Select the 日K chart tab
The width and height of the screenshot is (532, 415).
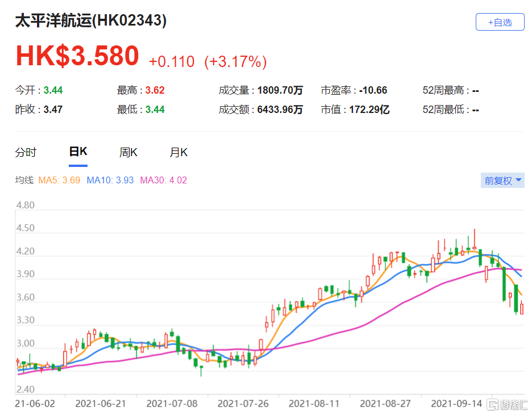point(78,152)
